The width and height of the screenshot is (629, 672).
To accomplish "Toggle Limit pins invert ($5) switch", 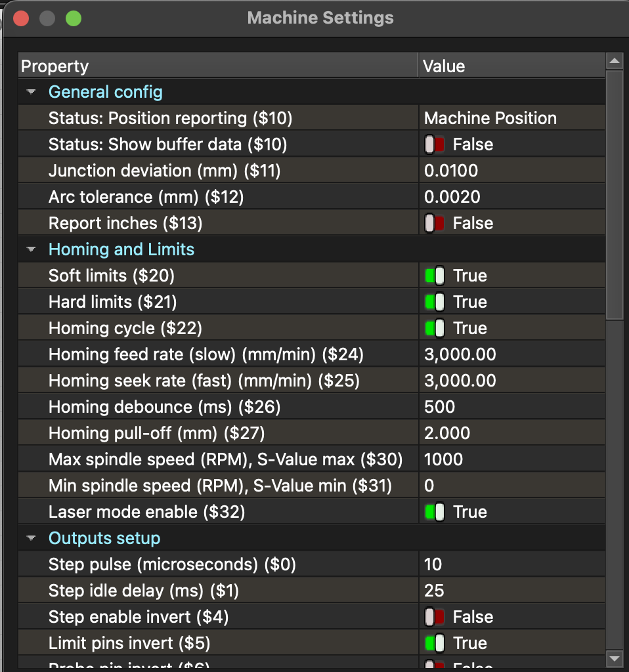I will pos(435,643).
